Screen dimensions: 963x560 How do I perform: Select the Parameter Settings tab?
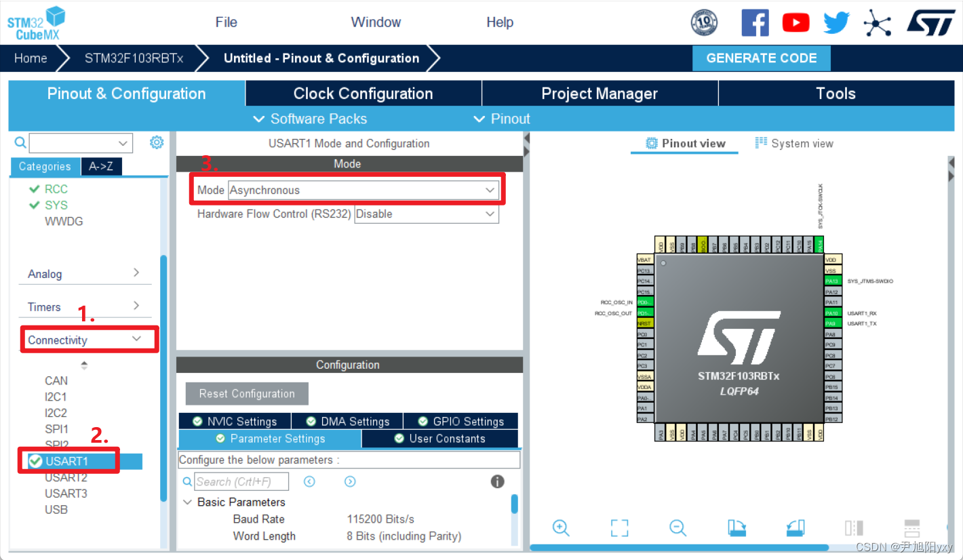click(270, 439)
